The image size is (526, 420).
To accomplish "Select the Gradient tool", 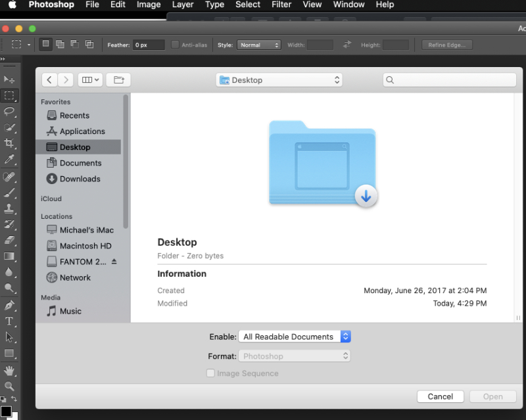I will 9,256.
